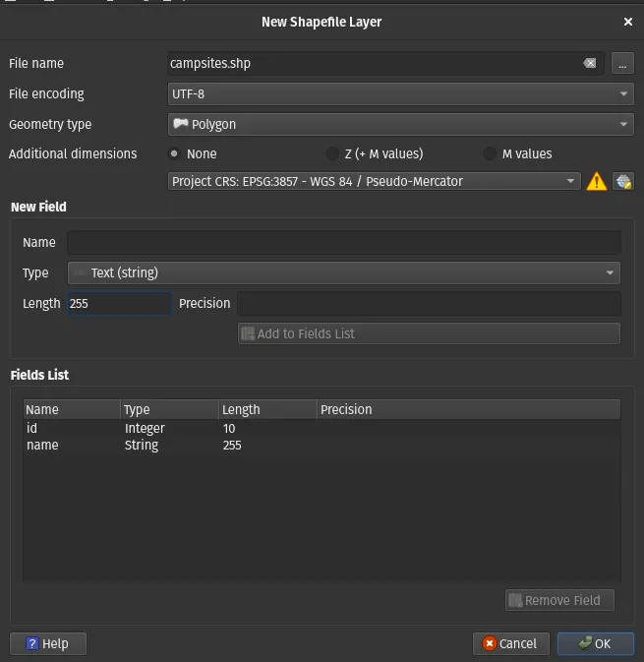Focus the Length field showing 255
644x662 pixels.
coord(119,304)
